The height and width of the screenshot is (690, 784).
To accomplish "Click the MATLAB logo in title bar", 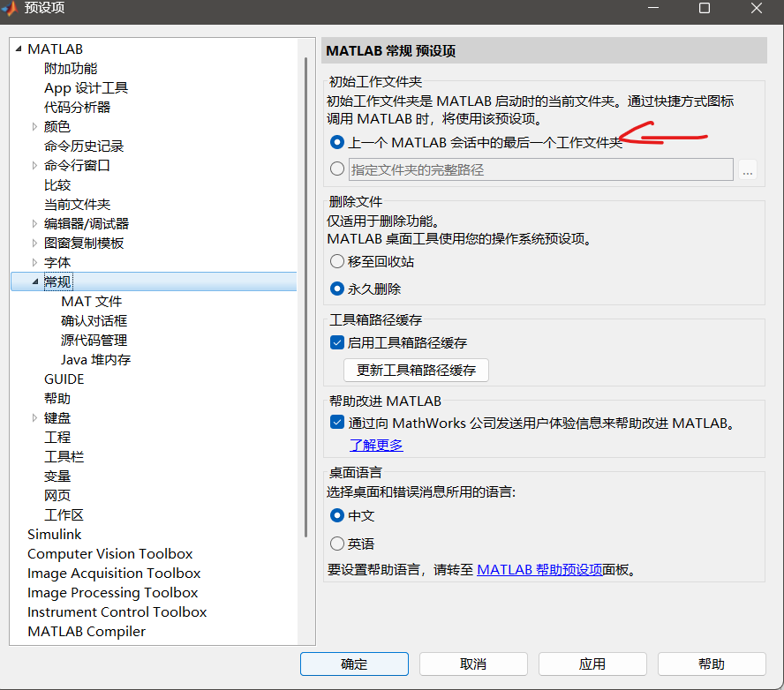I will point(10,9).
